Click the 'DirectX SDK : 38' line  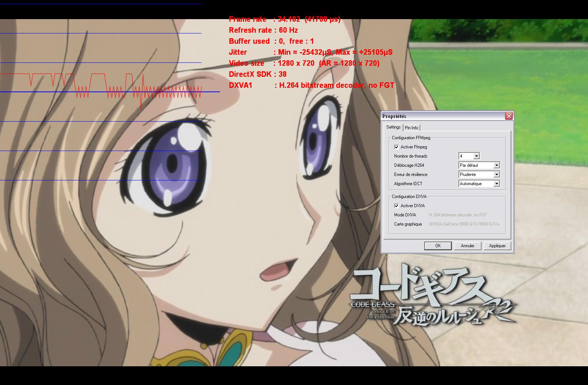(x=258, y=74)
